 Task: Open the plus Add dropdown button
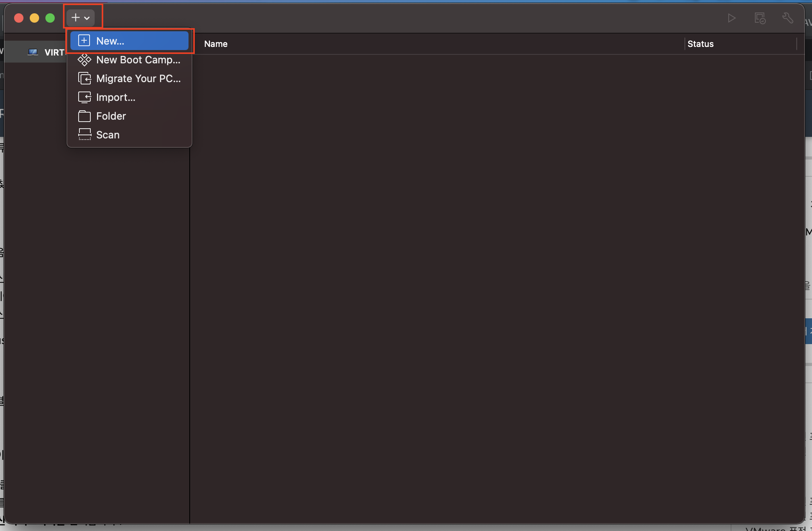81,18
